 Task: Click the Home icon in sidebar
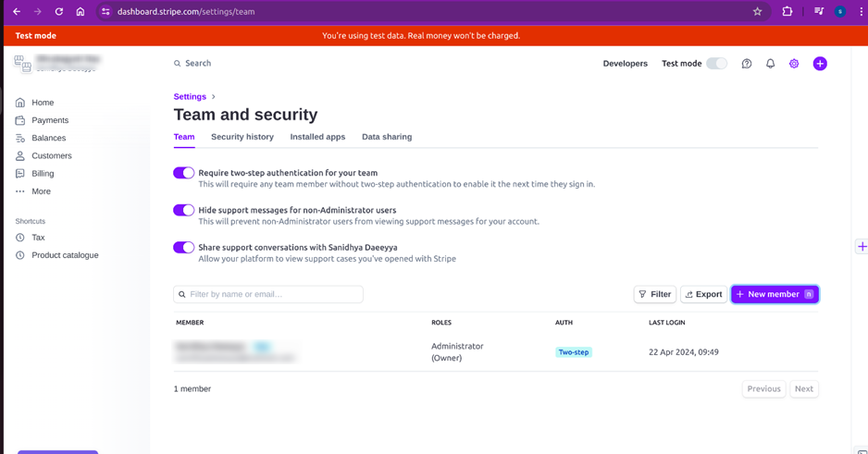(x=20, y=103)
